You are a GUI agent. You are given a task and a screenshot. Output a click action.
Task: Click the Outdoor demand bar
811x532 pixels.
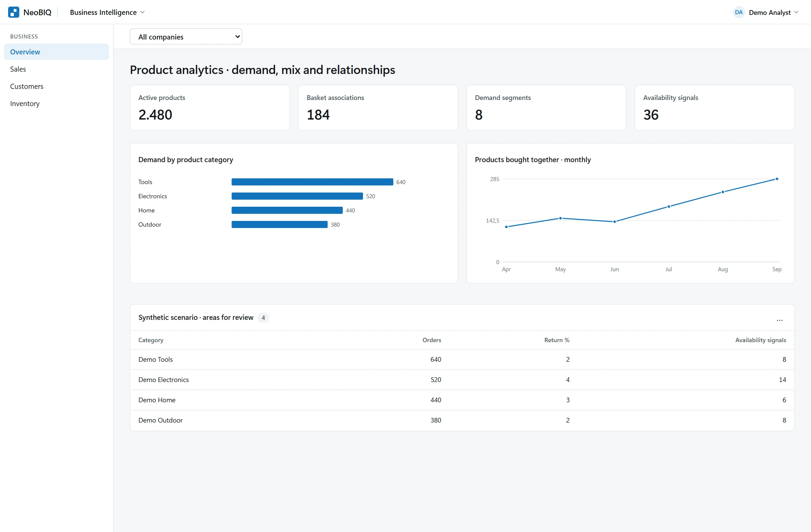tap(279, 224)
